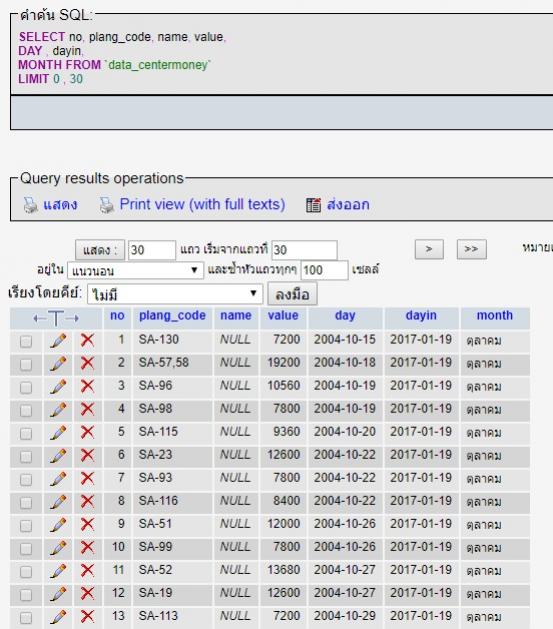Edit row SA-51 with pencil icon

[x=58, y=525]
